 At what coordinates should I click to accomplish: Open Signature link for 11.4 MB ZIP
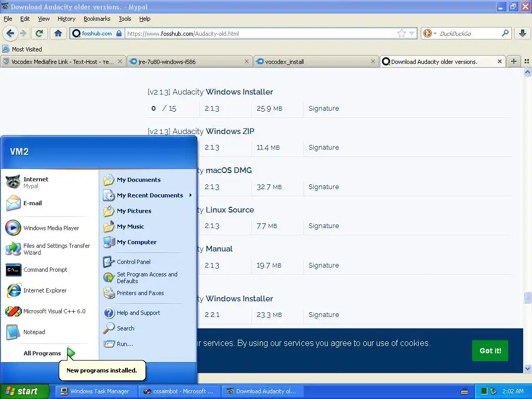click(324, 148)
